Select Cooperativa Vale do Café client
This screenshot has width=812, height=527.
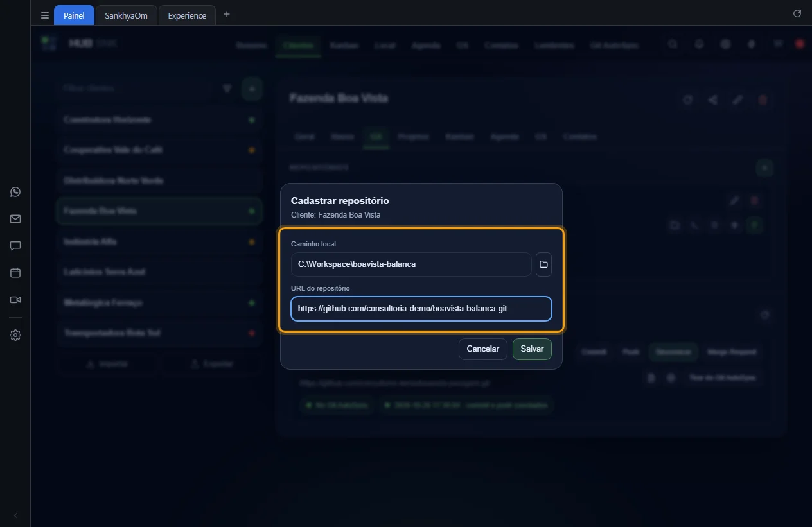click(x=159, y=150)
